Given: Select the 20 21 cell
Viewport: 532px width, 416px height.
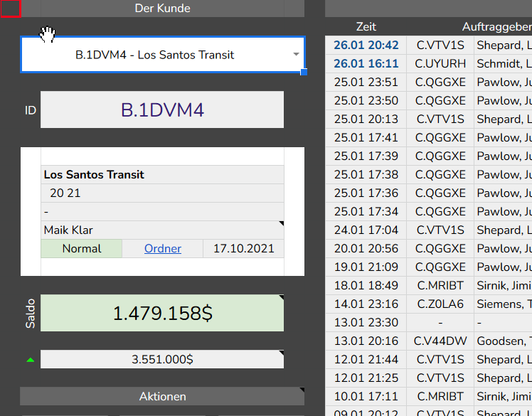Looking at the screenshot, I should [162, 193].
